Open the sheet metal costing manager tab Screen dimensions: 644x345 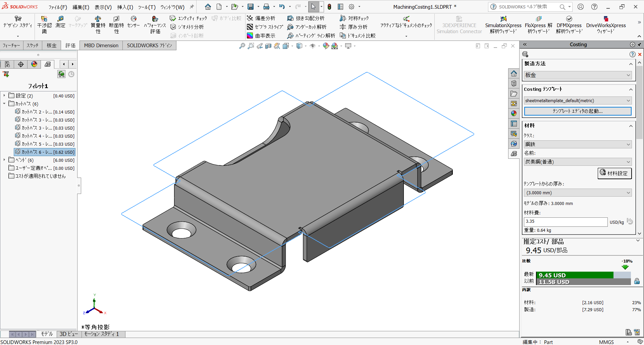48,64
